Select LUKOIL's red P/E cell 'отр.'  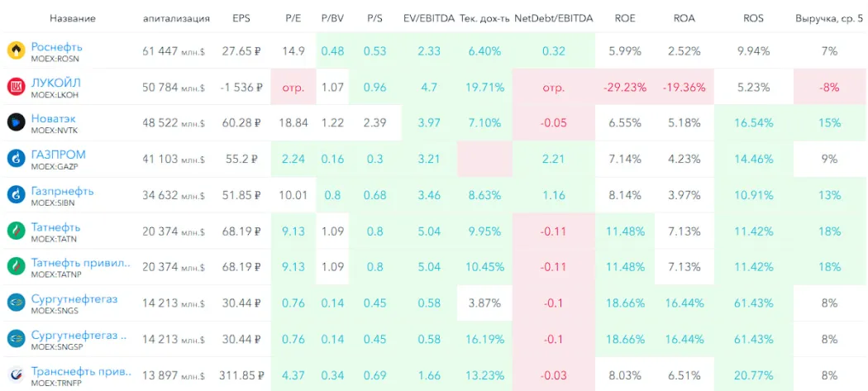tap(293, 87)
